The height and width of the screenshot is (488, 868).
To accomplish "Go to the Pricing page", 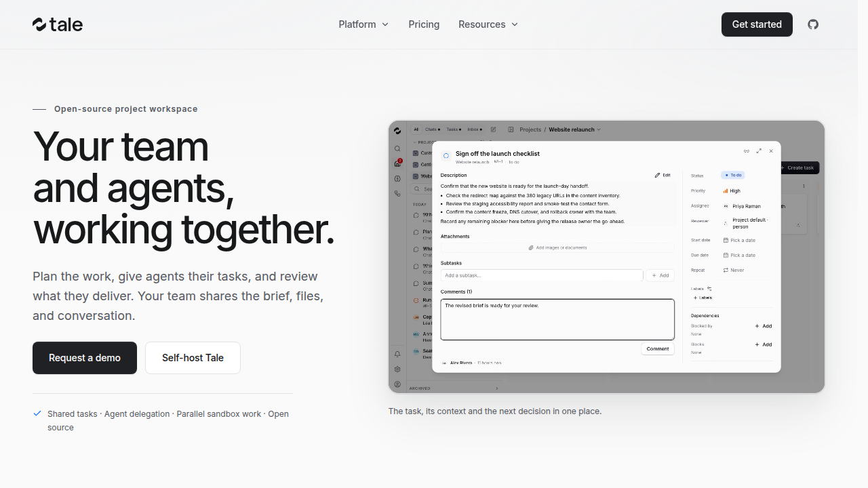I will (x=424, y=24).
